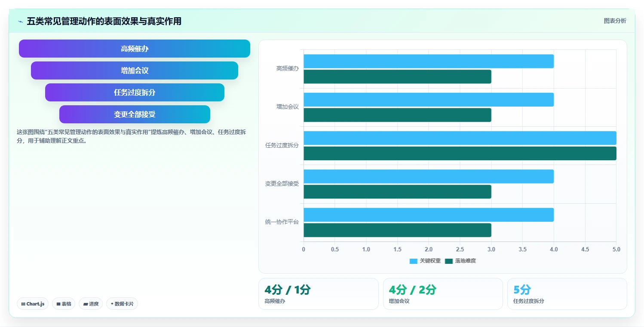Open the 5分 任务过度拆分 stat card
Viewport: 644px width, 327px height.
tap(567, 294)
